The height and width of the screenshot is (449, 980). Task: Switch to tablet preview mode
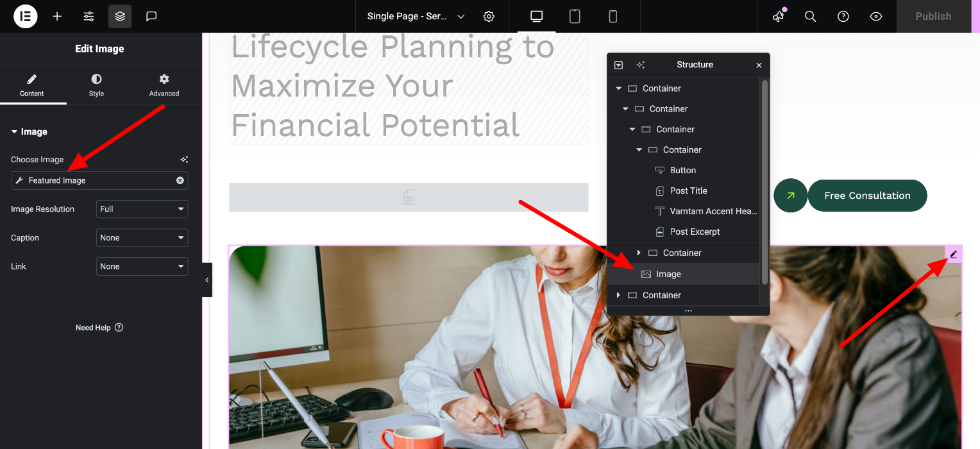tap(575, 16)
